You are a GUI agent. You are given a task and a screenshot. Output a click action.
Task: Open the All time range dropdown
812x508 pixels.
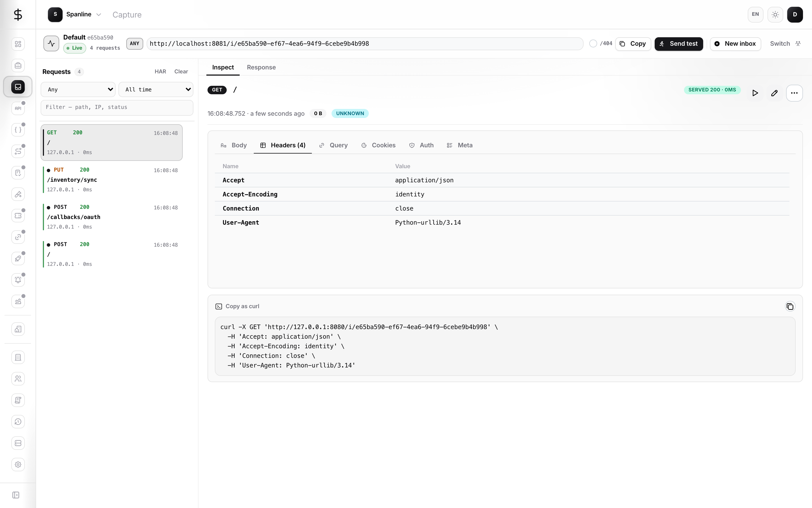click(156, 89)
